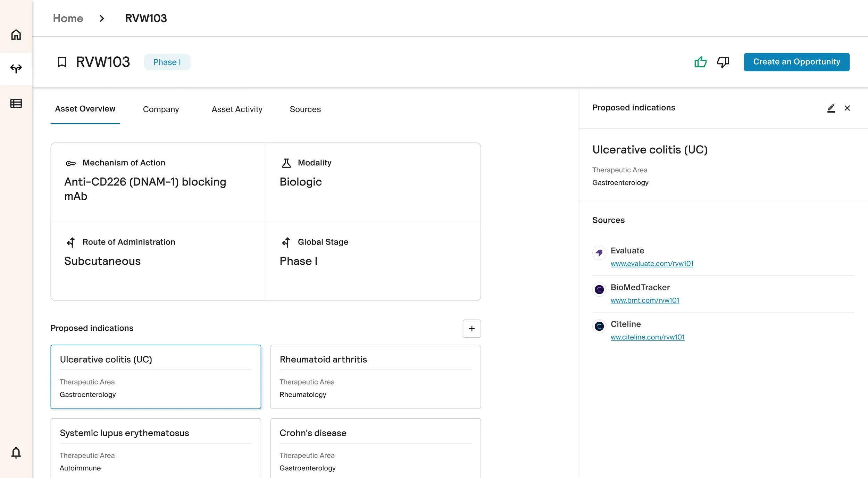Open the Citeline source link
The width and height of the screenshot is (868, 478).
648,337
